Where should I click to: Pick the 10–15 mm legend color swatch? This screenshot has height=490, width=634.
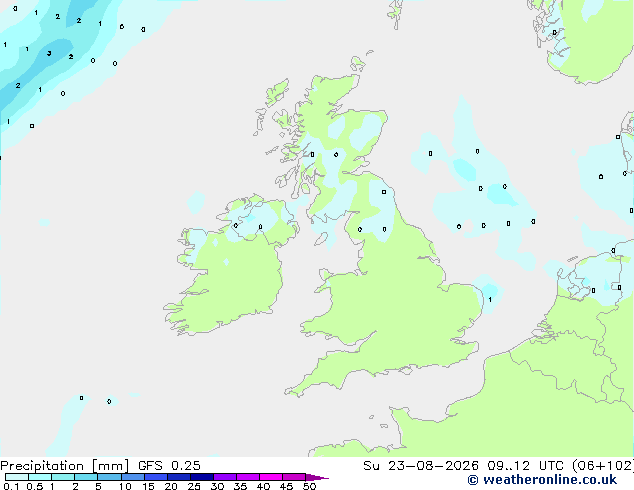tap(132, 477)
